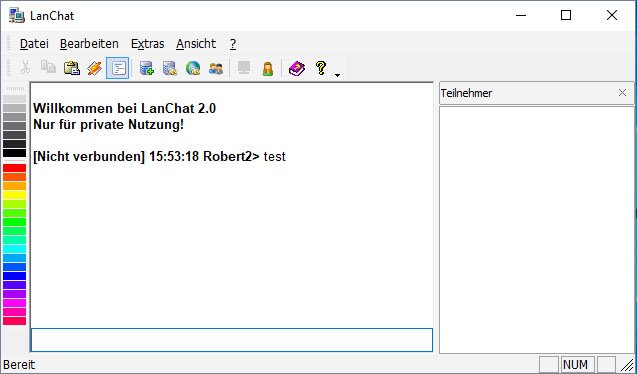The image size is (637, 374).
Task: Close the LanChat window
Action: coord(612,15)
